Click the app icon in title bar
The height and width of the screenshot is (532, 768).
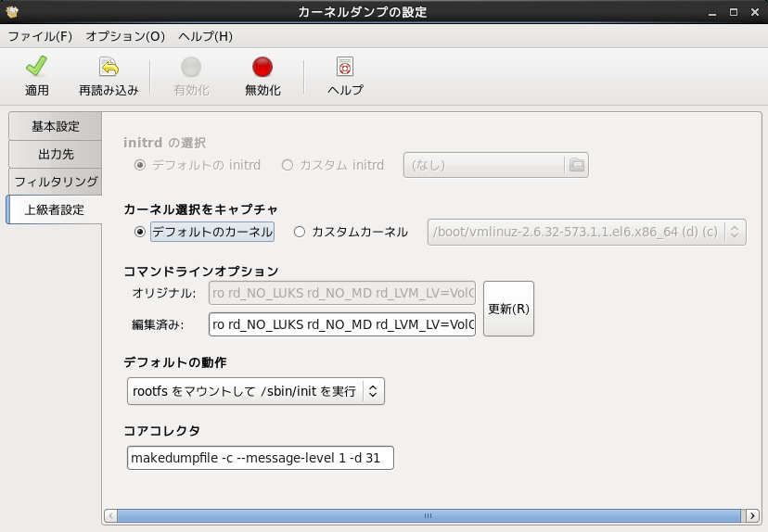click(11, 12)
